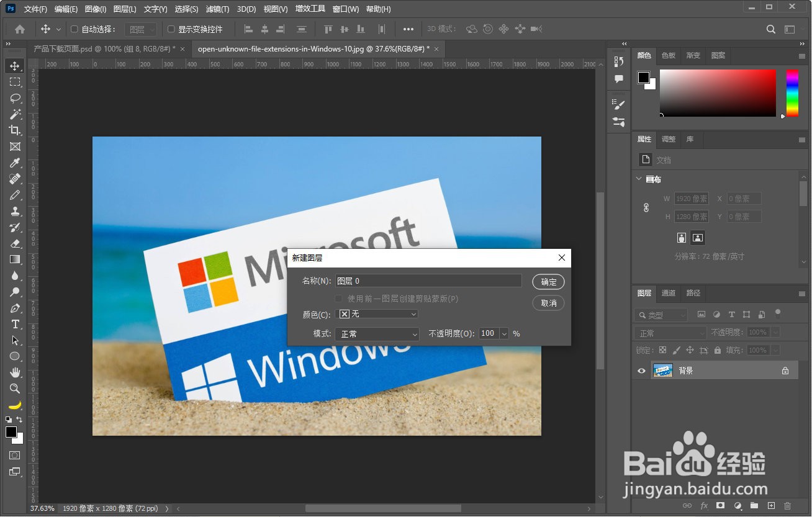
Task: Select the Gradient tool
Action: (15, 259)
